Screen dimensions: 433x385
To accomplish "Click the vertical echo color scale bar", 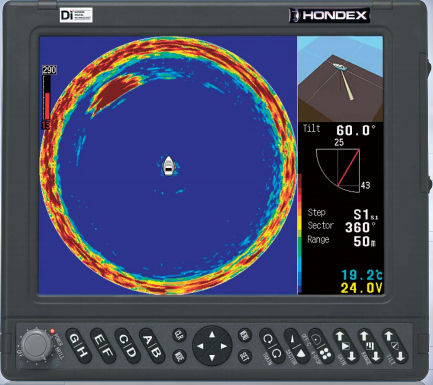I will pos(300,233).
